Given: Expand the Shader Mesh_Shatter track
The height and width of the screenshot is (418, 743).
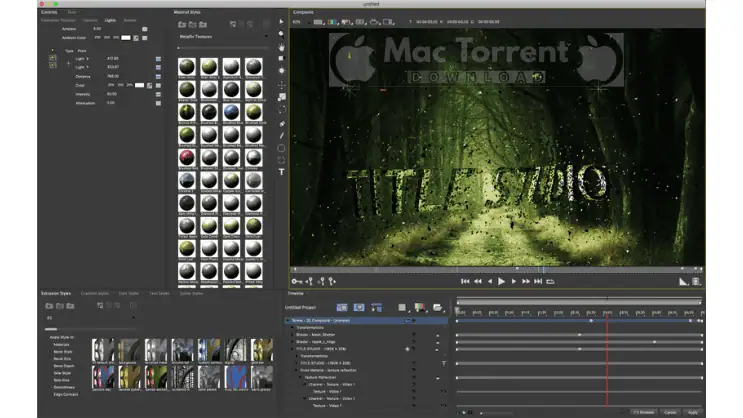Looking at the screenshot, I should pos(292,335).
